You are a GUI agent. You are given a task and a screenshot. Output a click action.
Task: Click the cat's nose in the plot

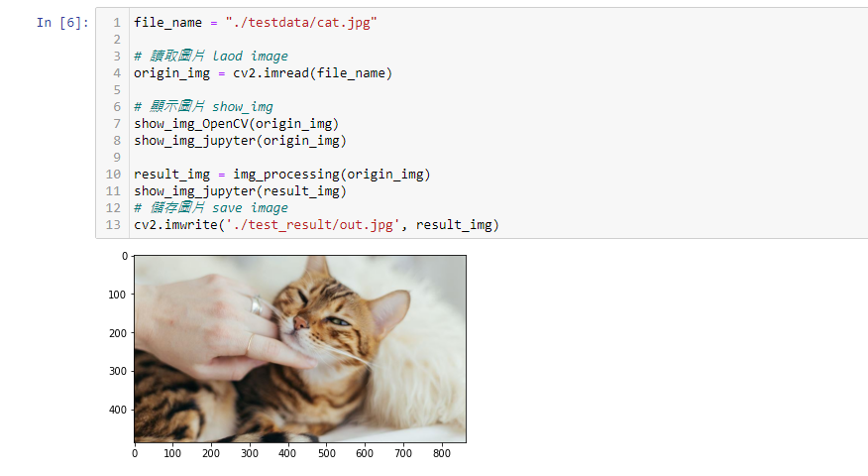coord(300,322)
